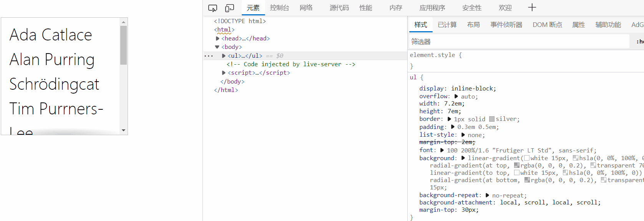
Task: Click the no-repeat value
Action: (508, 196)
